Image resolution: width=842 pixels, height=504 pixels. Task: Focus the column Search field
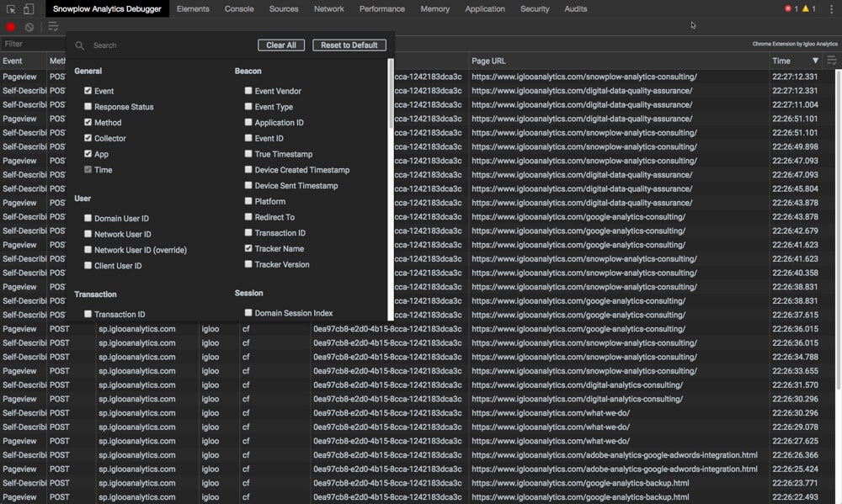coord(172,45)
